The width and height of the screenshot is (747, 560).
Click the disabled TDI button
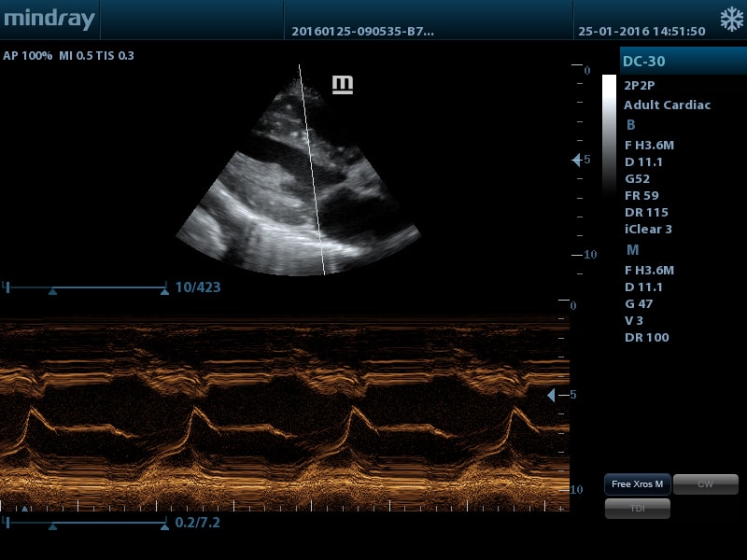tap(638, 509)
